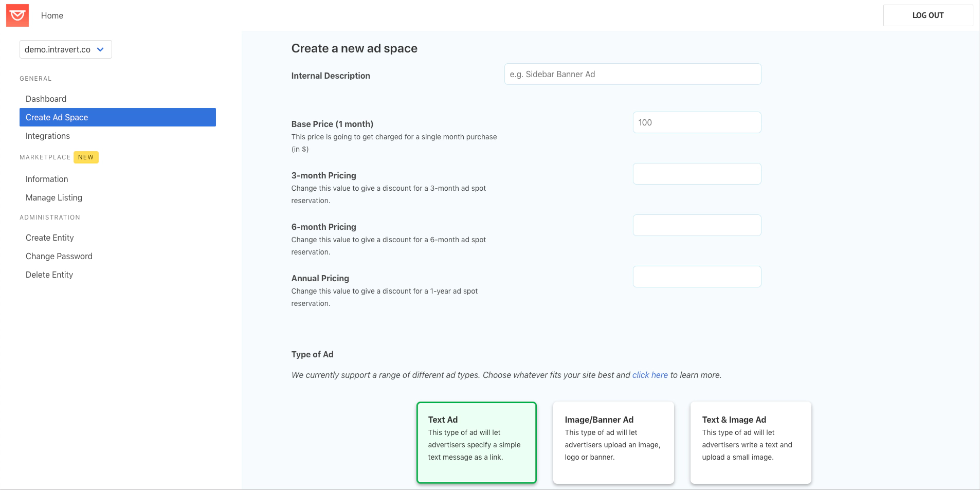The width and height of the screenshot is (980, 490).
Task: Focus the Internal Description text field
Action: [x=632, y=74]
